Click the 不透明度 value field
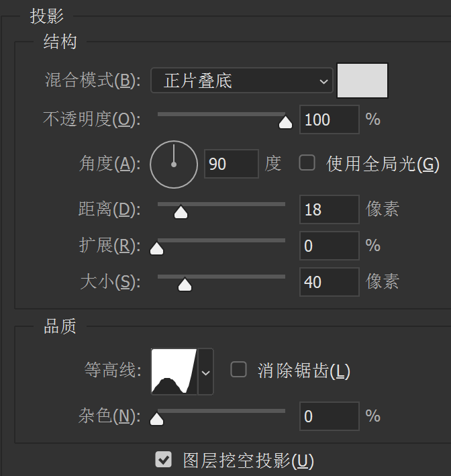This screenshot has width=451, height=476. (x=329, y=120)
